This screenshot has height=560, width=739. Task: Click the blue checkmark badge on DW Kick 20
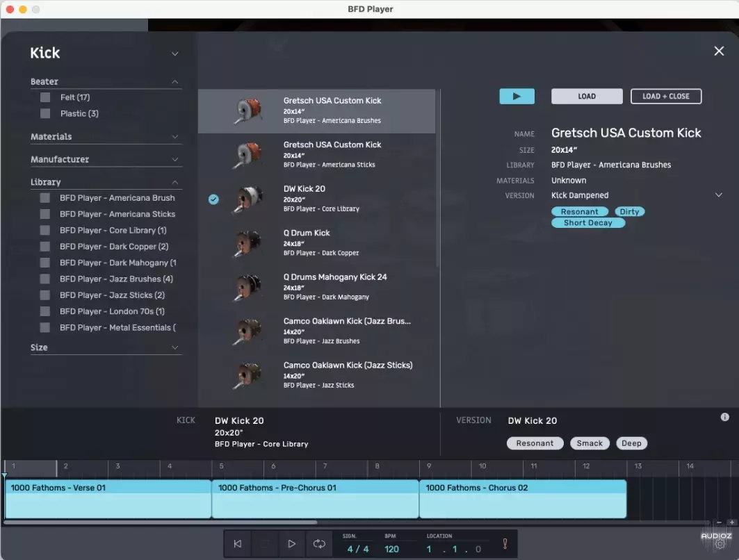tap(213, 199)
